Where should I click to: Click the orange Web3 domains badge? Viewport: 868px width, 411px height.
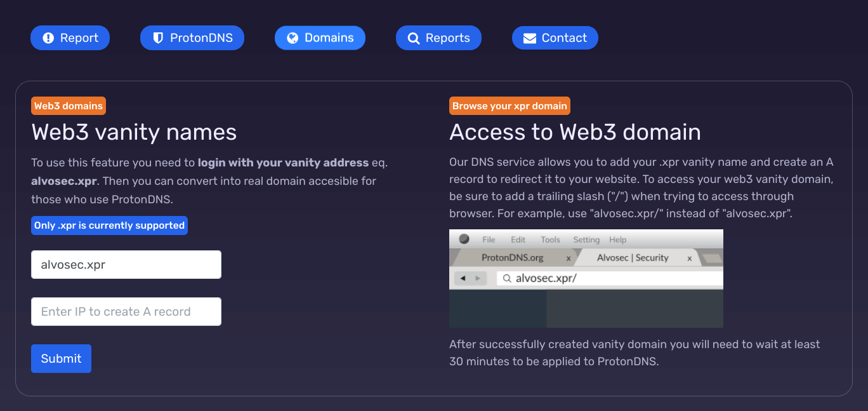click(x=69, y=106)
